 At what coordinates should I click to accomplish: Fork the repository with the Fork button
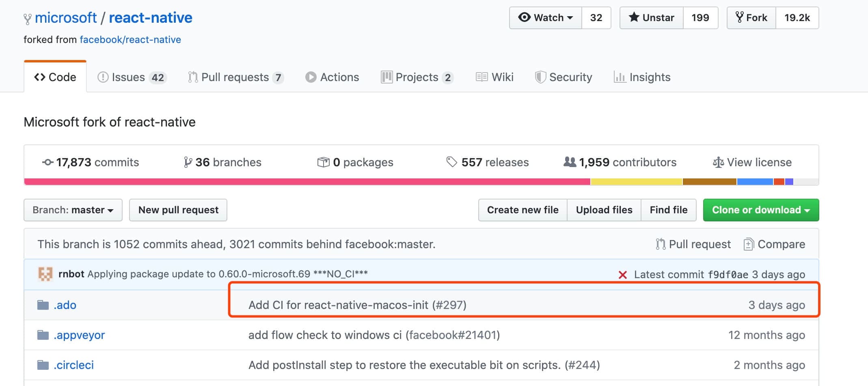[x=751, y=18]
